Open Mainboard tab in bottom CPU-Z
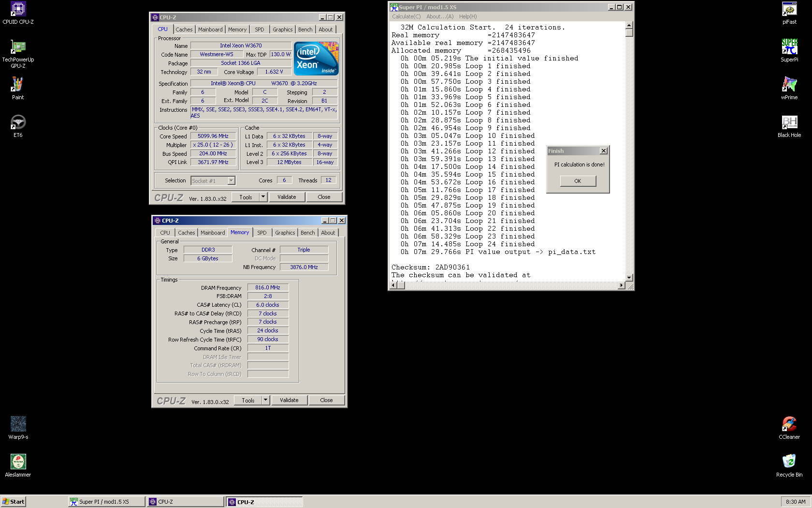This screenshot has height=508, width=812. click(x=213, y=233)
